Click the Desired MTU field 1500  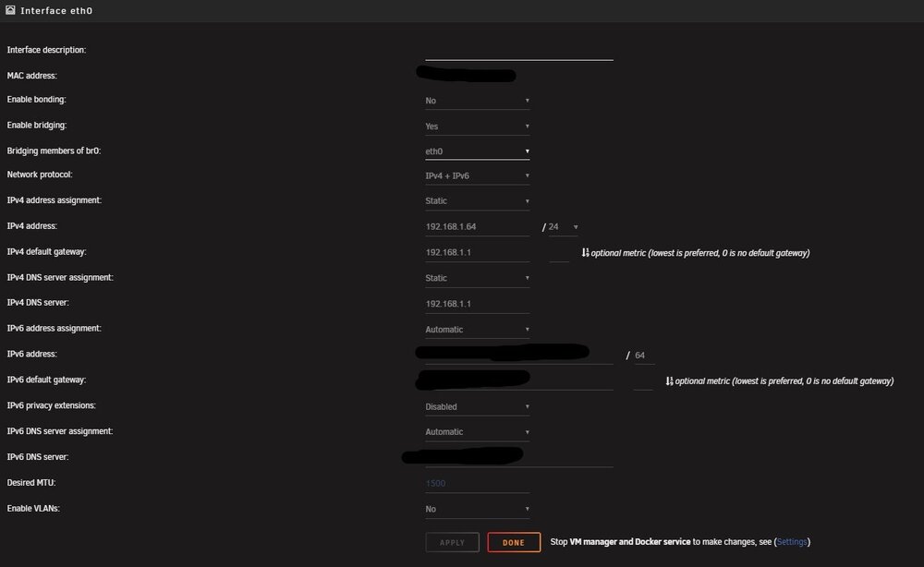coord(478,484)
